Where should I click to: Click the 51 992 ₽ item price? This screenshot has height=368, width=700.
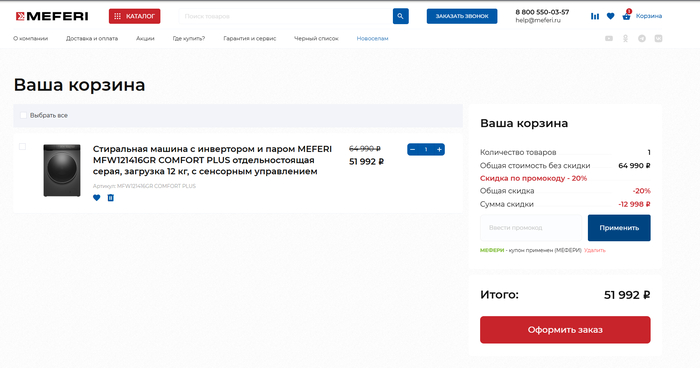366,162
